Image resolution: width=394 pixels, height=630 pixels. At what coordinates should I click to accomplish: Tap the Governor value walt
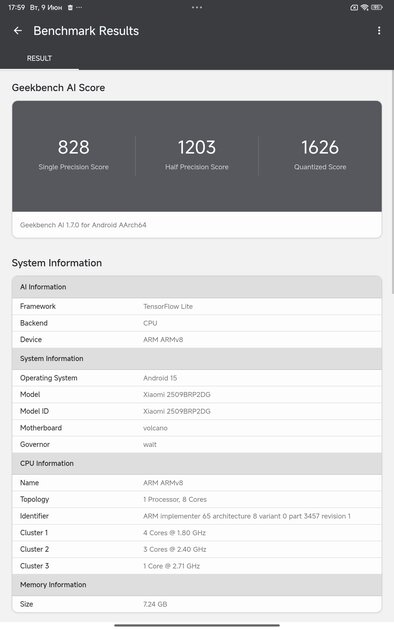(x=150, y=444)
